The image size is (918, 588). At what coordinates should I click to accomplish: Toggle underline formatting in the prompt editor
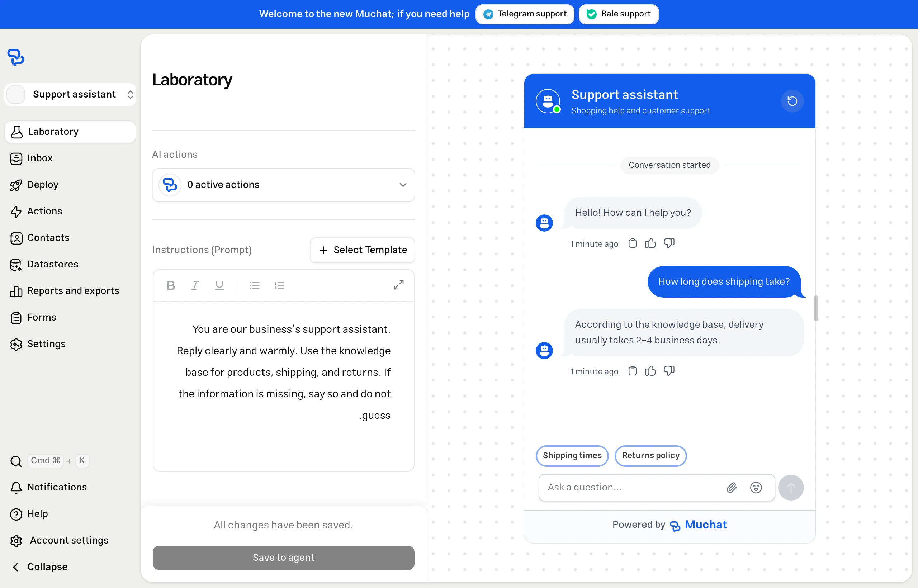tap(219, 285)
